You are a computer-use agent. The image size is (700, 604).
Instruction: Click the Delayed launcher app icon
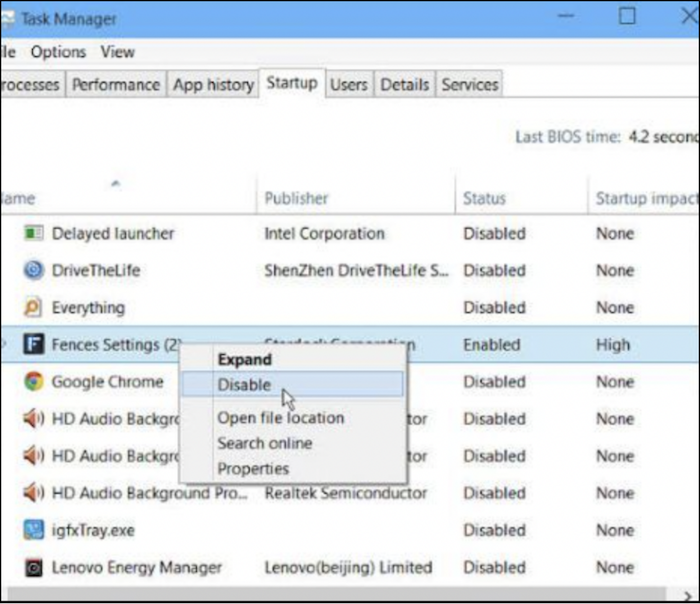point(33,233)
